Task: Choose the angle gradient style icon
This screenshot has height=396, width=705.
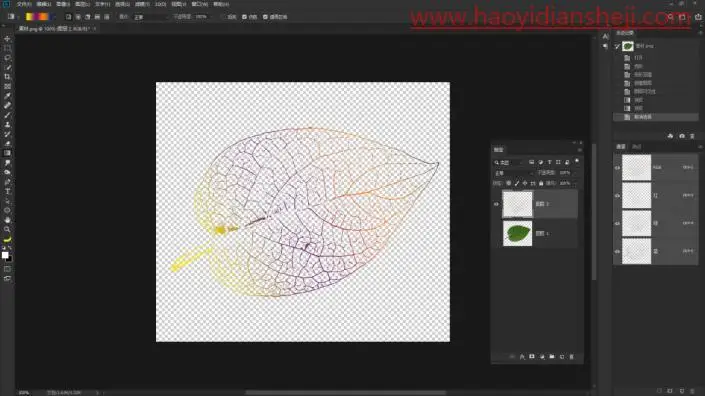Action: point(88,17)
